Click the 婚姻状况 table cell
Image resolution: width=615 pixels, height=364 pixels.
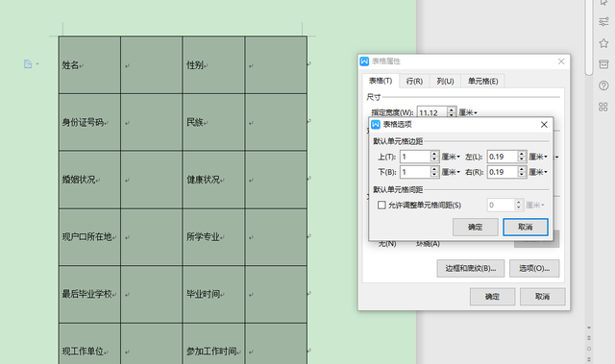89,180
